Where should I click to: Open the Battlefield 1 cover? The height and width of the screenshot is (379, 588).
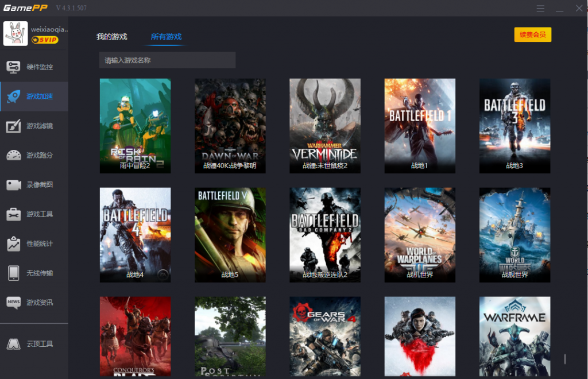coord(420,126)
